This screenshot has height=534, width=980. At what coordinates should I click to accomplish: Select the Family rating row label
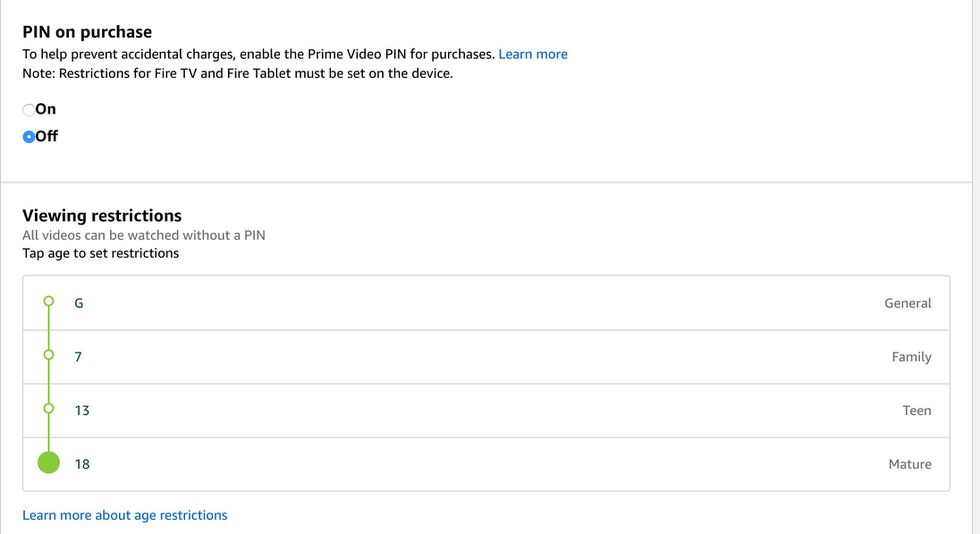911,357
